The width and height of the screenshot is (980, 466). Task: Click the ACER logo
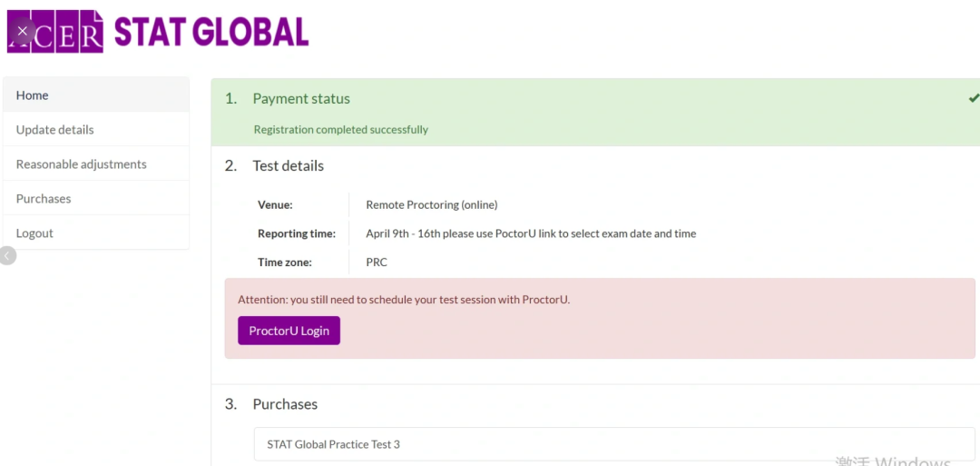(x=55, y=31)
